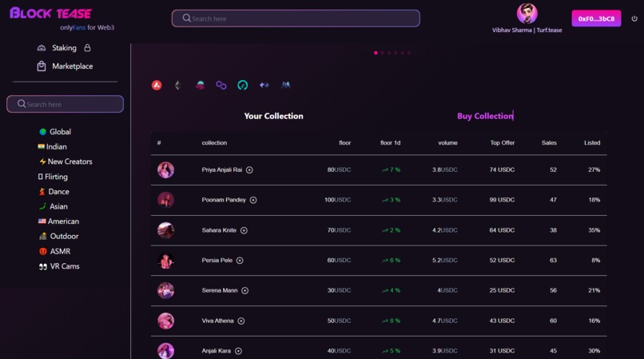Image resolution: width=644 pixels, height=359 pixels.
Task: Expand Serena Mann plus icon
Action: click(x=244, y=290)
